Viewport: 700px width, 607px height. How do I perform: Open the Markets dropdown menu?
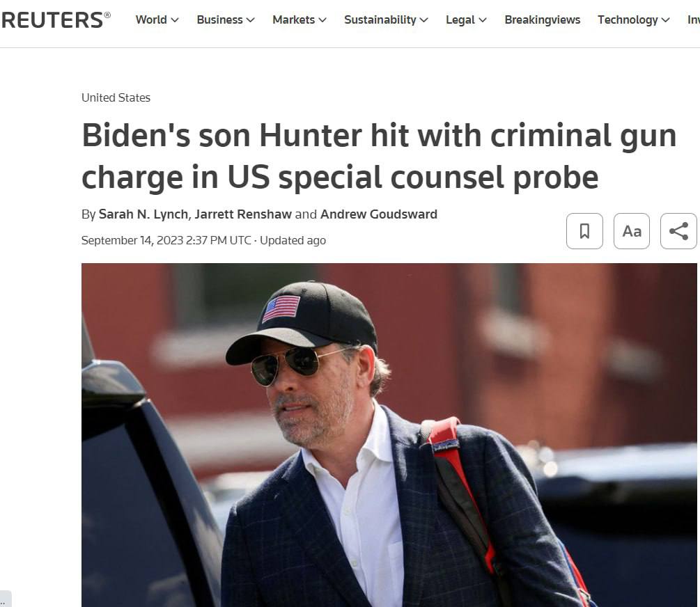300,19
